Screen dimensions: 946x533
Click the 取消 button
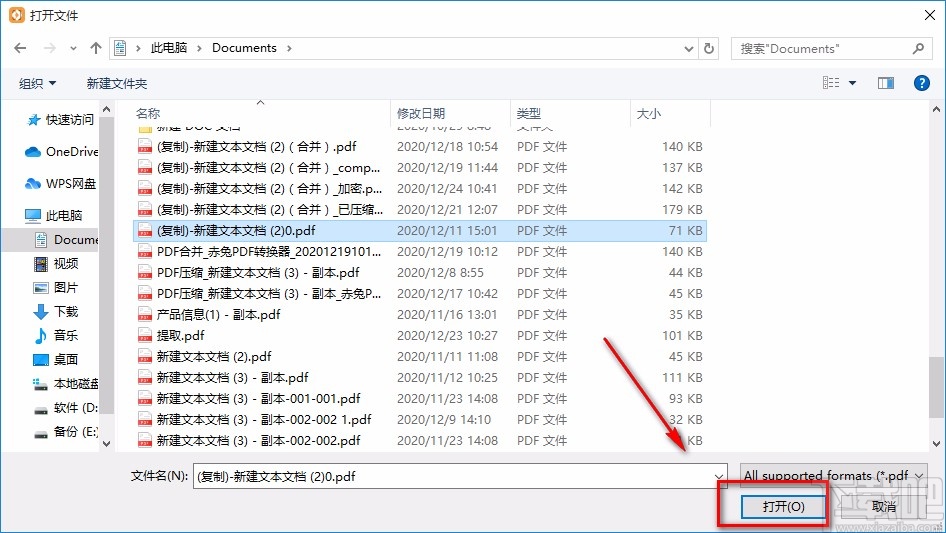pyautogui.click(x=884, y=506)
